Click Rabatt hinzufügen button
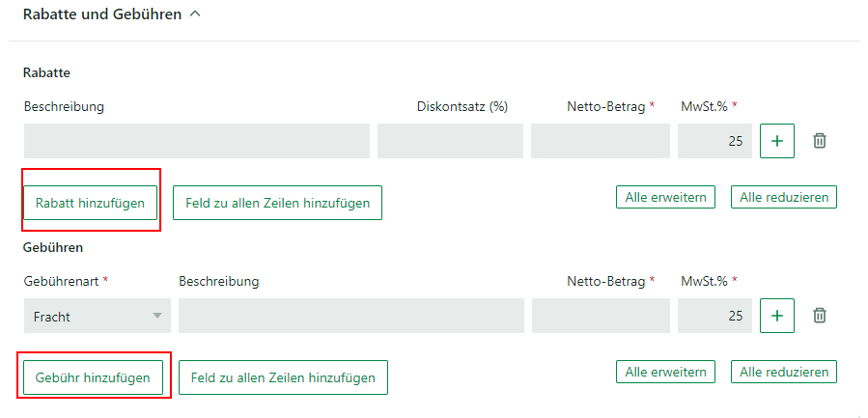The image size is (868, 418). pos(90,203)
